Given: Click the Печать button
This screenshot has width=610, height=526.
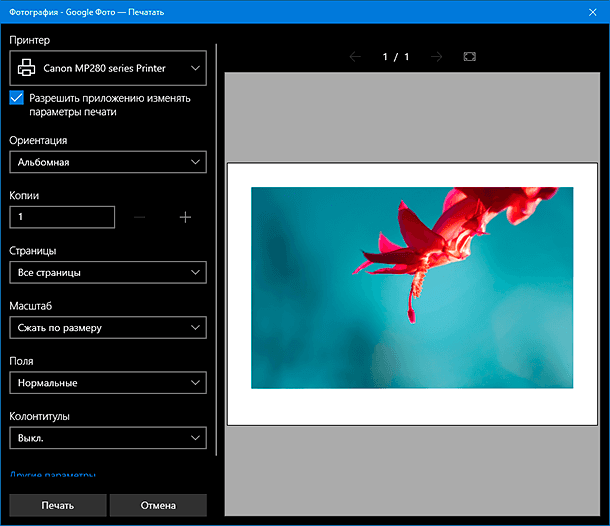Looking at the screenshot, I should tap(58, 505).
